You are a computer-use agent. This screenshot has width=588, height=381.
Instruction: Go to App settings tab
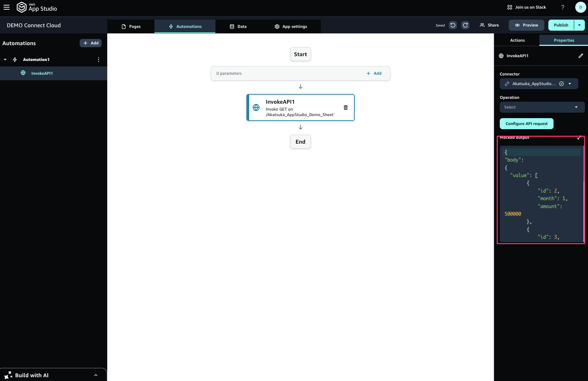coord(291,27)
